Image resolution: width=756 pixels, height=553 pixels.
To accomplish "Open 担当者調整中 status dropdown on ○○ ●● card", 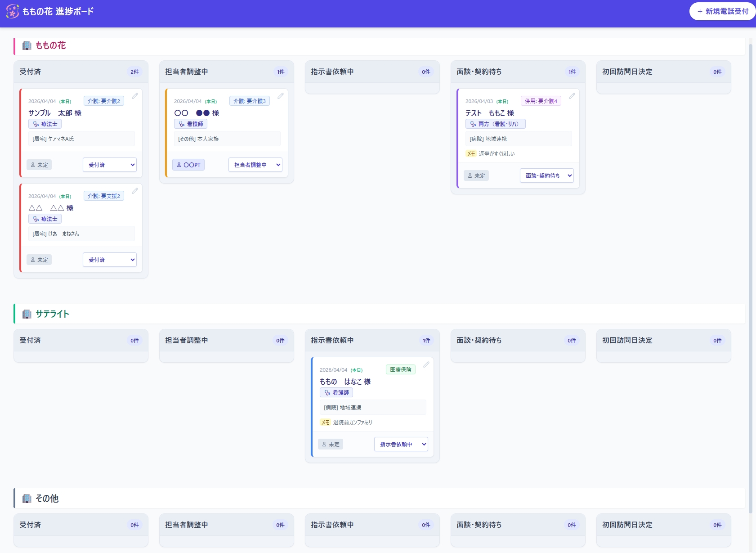I will click(x=255, y=165).
